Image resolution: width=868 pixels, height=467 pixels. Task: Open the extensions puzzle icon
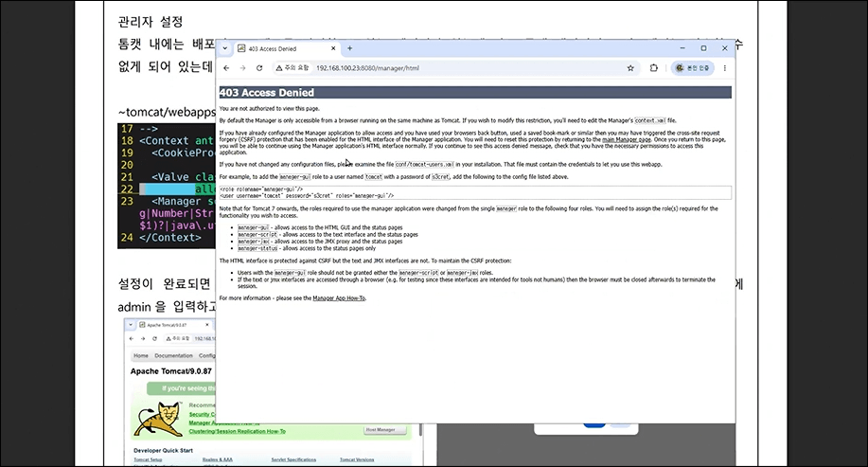click(654, 68)
